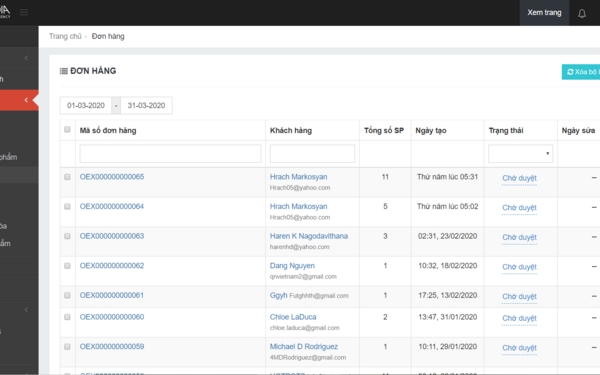Click the list icon beside ĐƠN HÀNG title
The width and height of the screenshot is (600, 375).
pos(64,71)
